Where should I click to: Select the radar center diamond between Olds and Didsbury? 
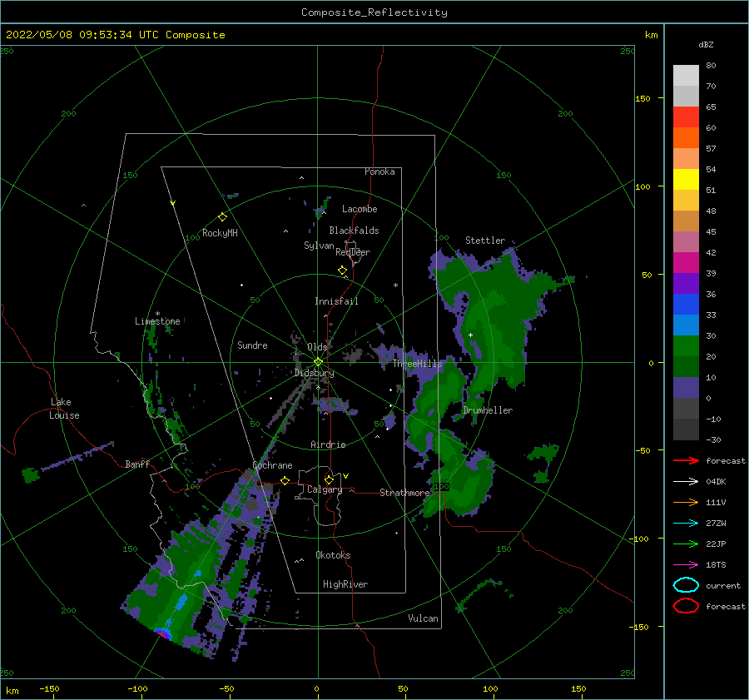point(318,362)
